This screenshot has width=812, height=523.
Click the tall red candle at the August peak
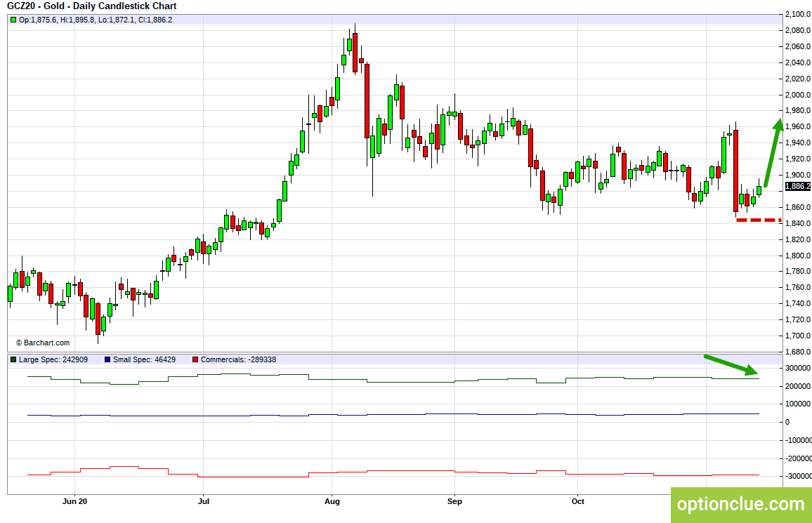point(355,53)
